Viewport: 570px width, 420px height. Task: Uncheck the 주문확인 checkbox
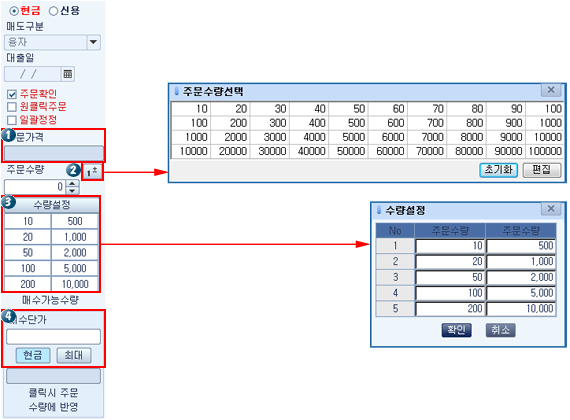coord(12,95)
